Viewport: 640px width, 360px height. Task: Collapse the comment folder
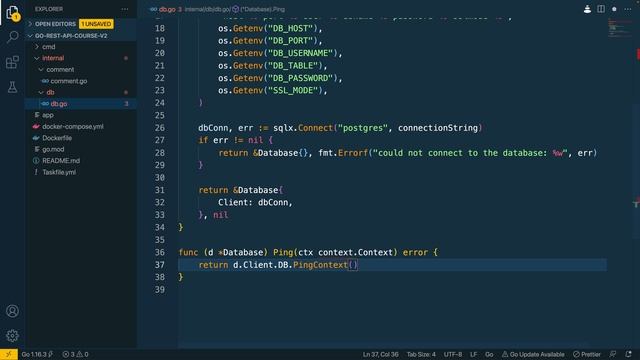point(60,70)
